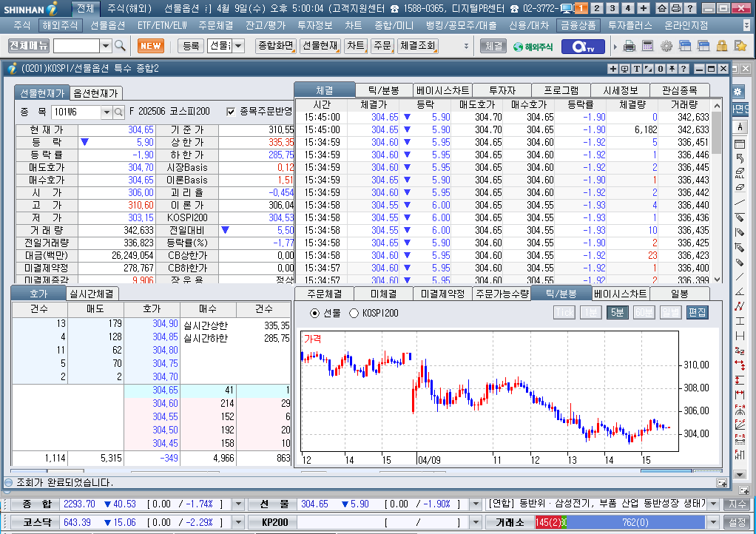
Task: Switch to the 옵션현재가 tab
Action: (95, 93)
